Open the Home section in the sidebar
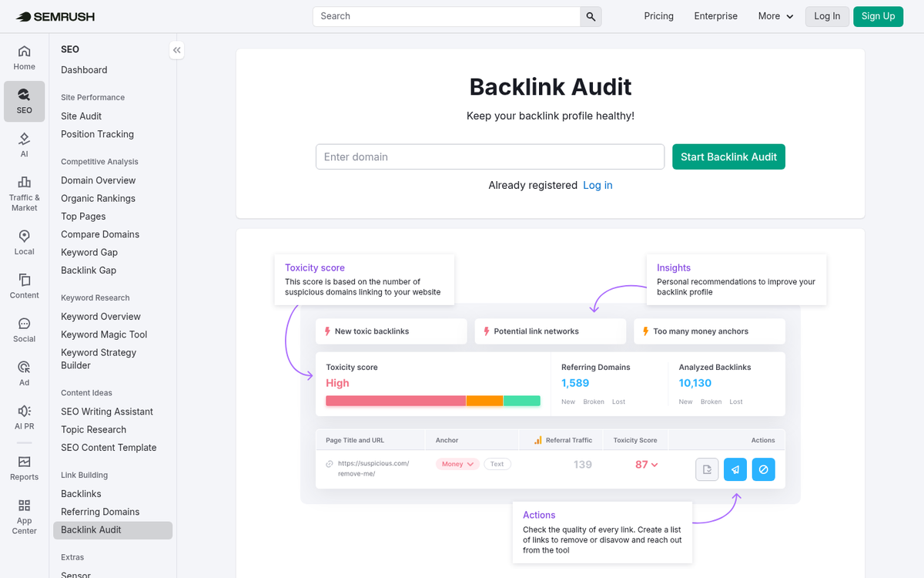The height and width of the screenshot is (578, 924). click(x=24, y=56)
